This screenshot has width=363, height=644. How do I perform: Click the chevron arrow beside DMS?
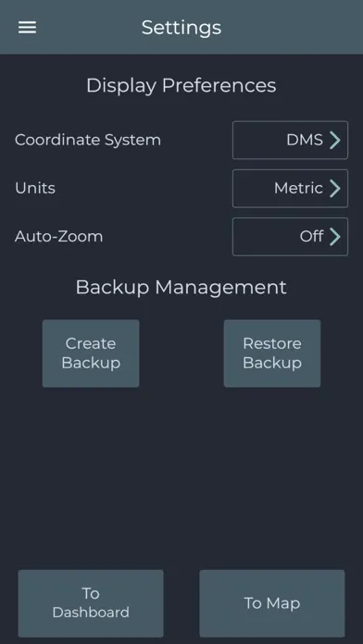click(335, 140)
